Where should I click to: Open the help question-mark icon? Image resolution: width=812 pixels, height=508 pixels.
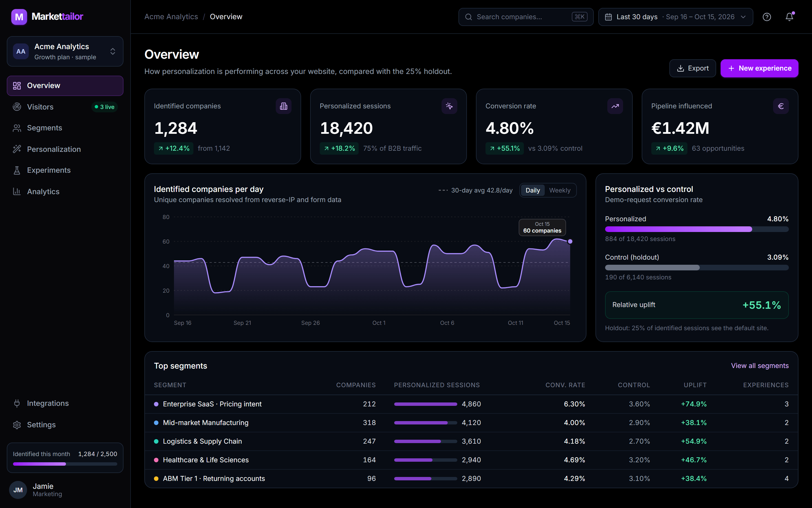coord(767,17)
